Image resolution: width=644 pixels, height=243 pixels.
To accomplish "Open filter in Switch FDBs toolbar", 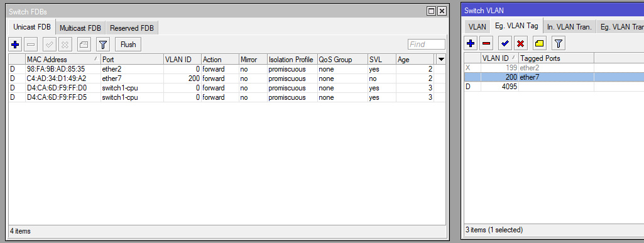I will [102, 45].
